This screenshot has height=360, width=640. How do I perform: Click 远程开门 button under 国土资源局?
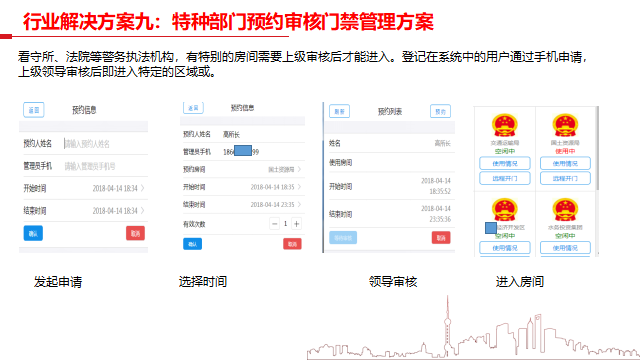(x=565, y=178)
